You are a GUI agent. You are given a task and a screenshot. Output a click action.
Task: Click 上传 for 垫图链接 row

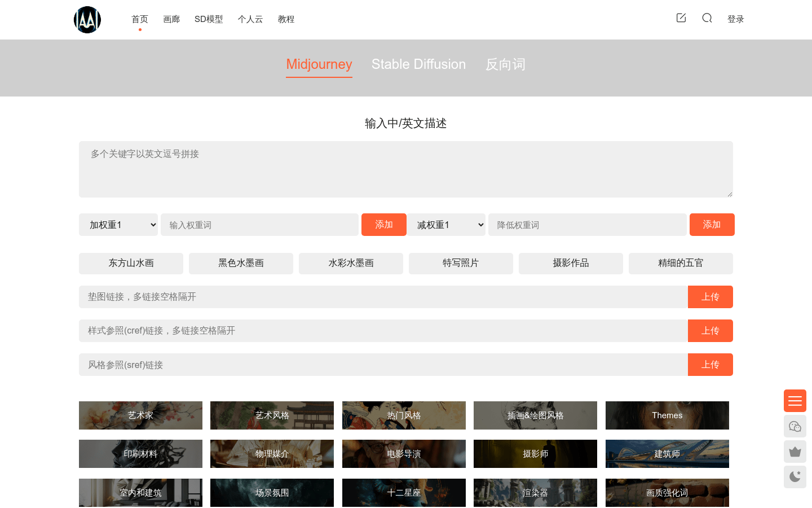pyautogui.click(x=710, y=297)
